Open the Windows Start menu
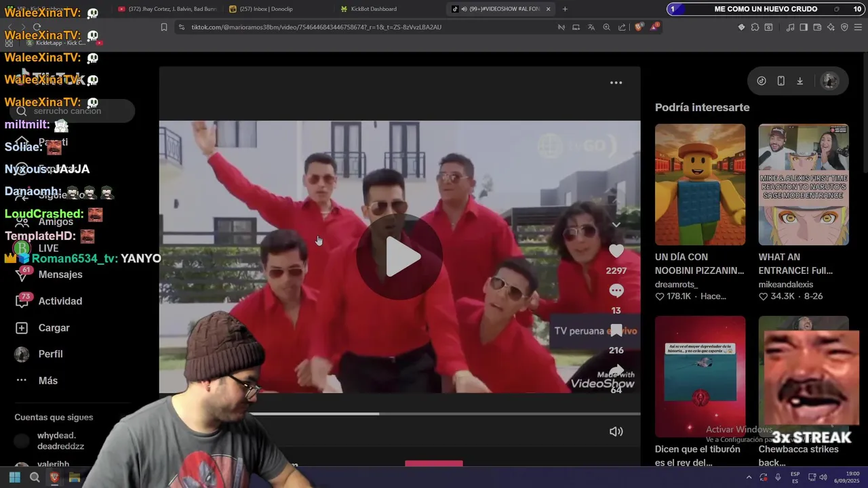 [x=14, y=477]
